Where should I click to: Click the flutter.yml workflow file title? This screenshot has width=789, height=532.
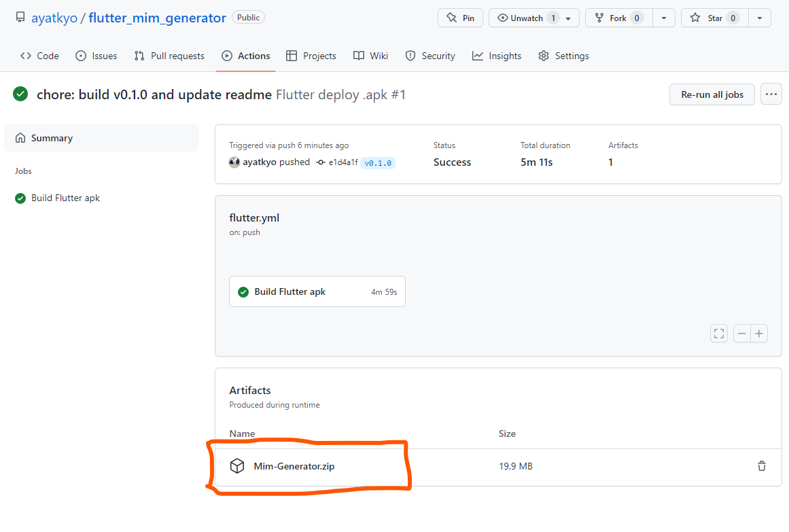(254, 218)
